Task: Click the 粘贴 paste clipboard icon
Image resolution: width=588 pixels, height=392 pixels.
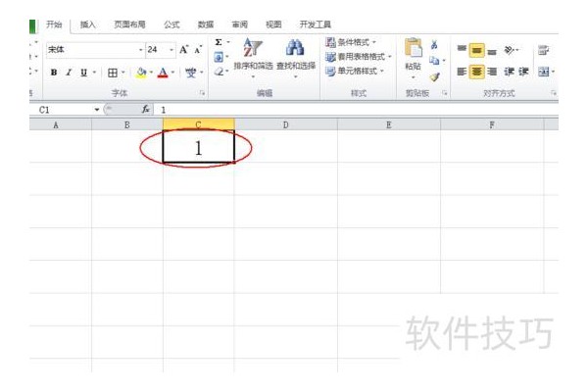Action: click(x=413, y=49)
